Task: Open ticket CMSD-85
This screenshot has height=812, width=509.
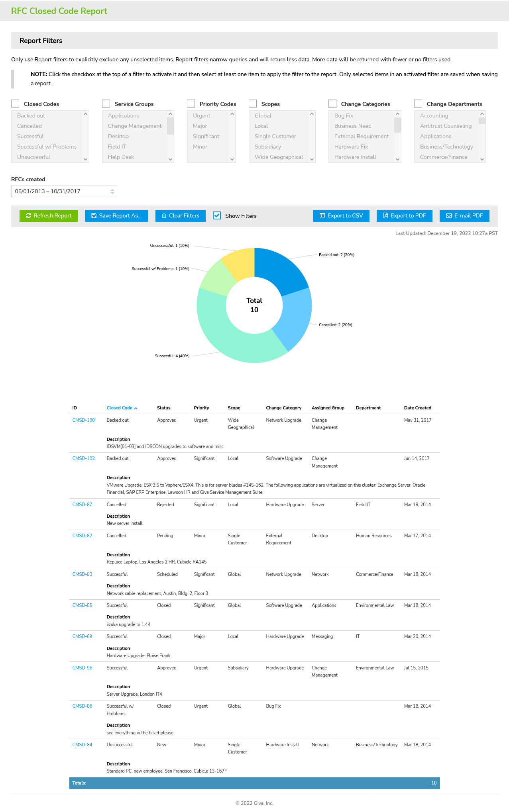Action: point(82,605)
